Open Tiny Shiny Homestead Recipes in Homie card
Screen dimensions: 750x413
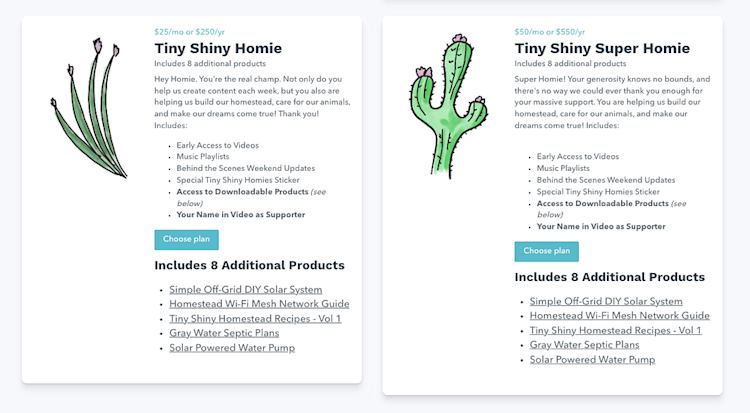[255, 319]
